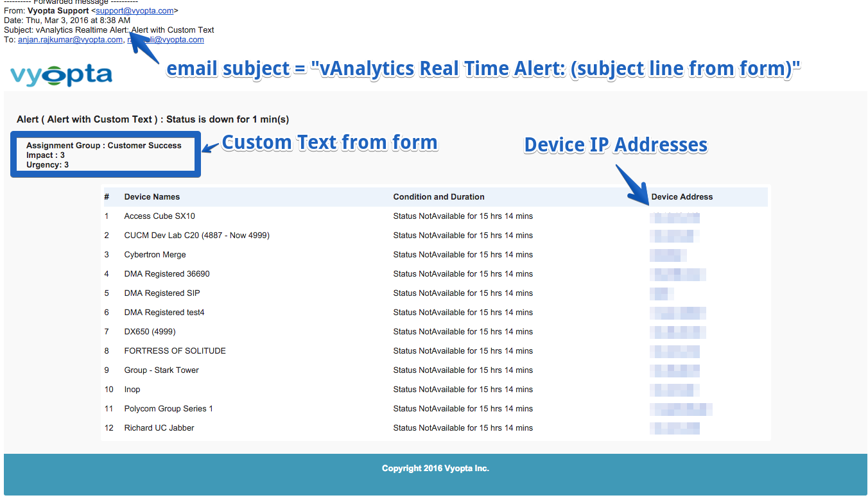Screen dimensions: 868x500
Task: Select the DMA Registered test4 device name
Action: click(164, 313)
